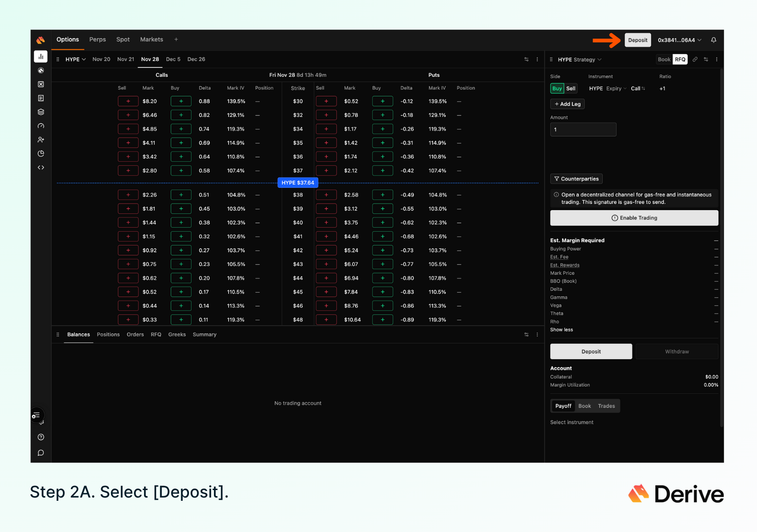The height and width of the screenshot is (532, 757).
Task: Click the Est. Rewards label
Action: (x=564, y=265)
